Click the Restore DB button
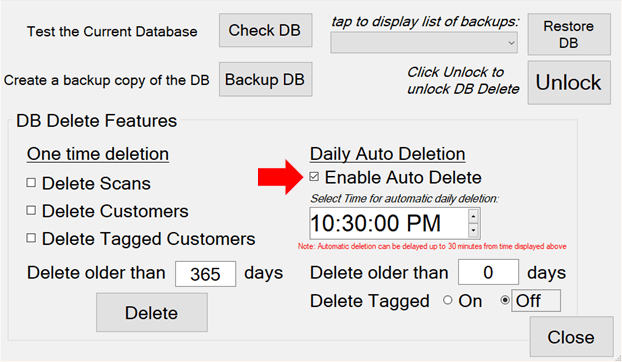Image resolution: width=622 pixels, height=362 pixels. 568,34
